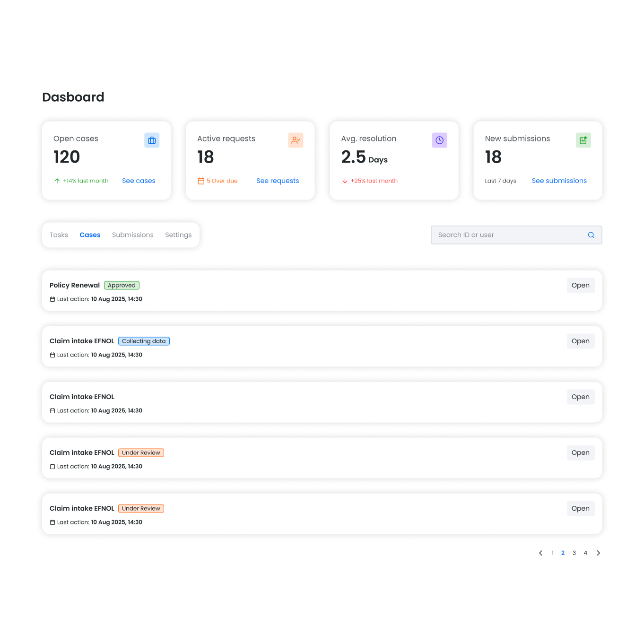Go to the previous page with left chevron
The width and height of the screenshot is (644, 644).
[540, 553]
